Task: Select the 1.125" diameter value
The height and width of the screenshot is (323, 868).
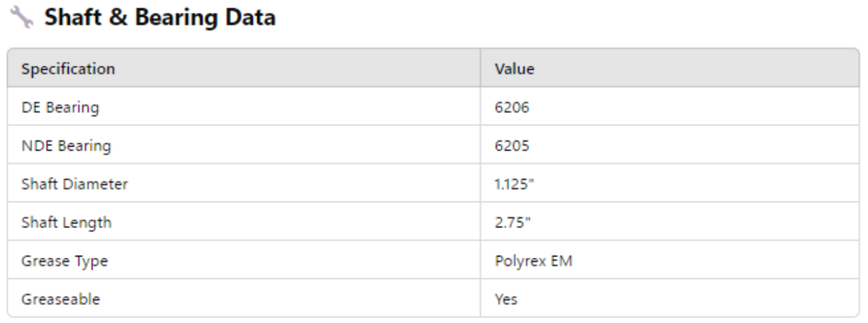Action: (513, 184)
